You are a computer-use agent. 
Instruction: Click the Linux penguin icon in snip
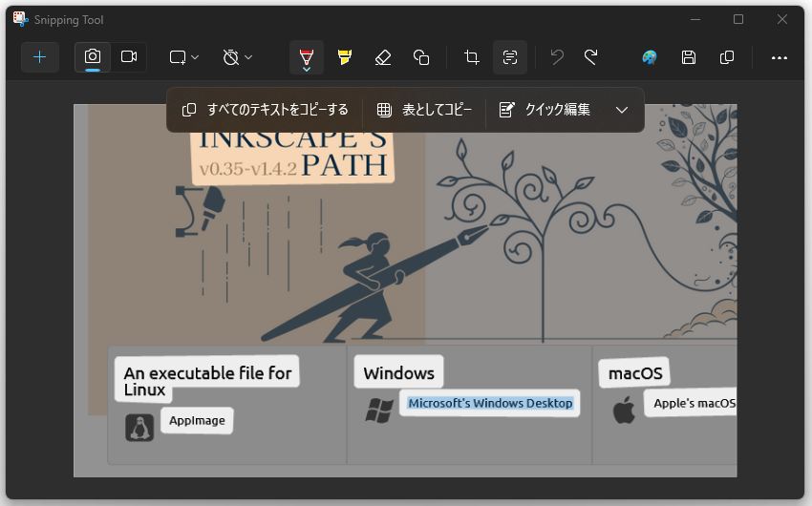click(139, 428)
